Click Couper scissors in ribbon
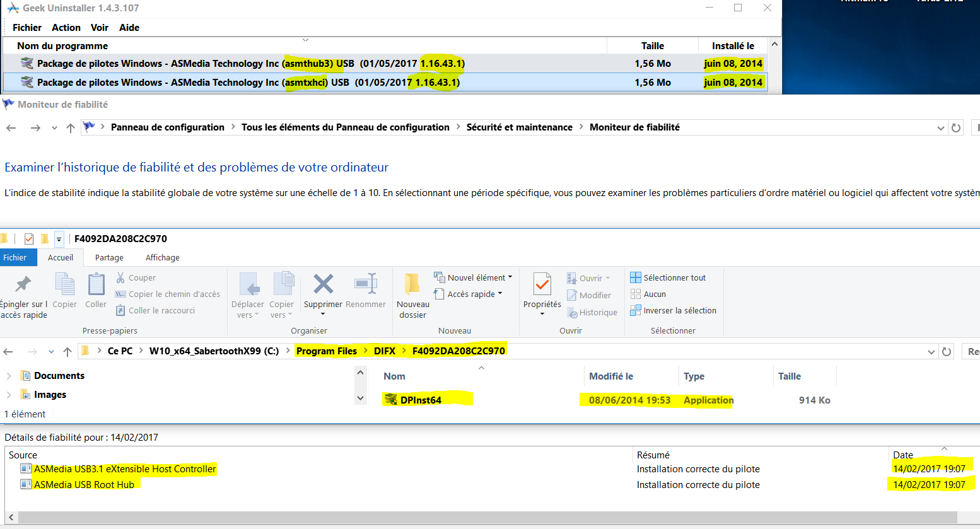 pyautogui.click(x=136, y=277)
